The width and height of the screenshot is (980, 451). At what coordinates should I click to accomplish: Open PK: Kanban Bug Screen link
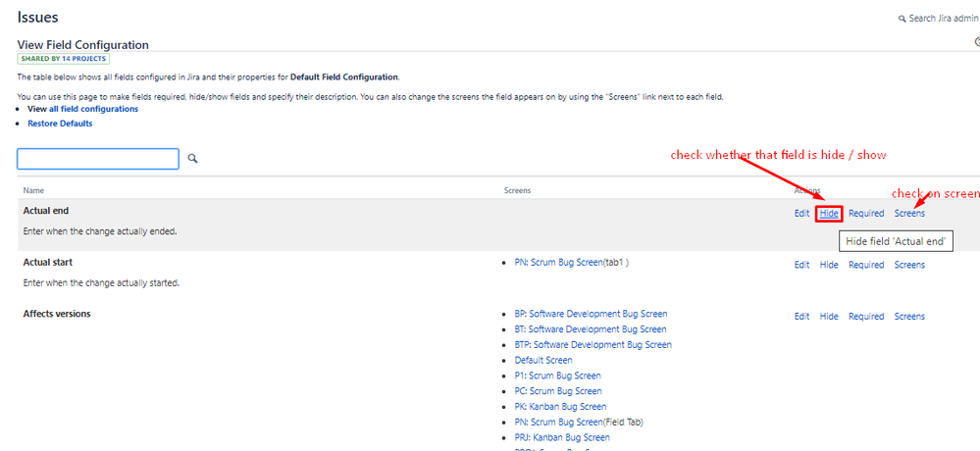click(560, 407)
